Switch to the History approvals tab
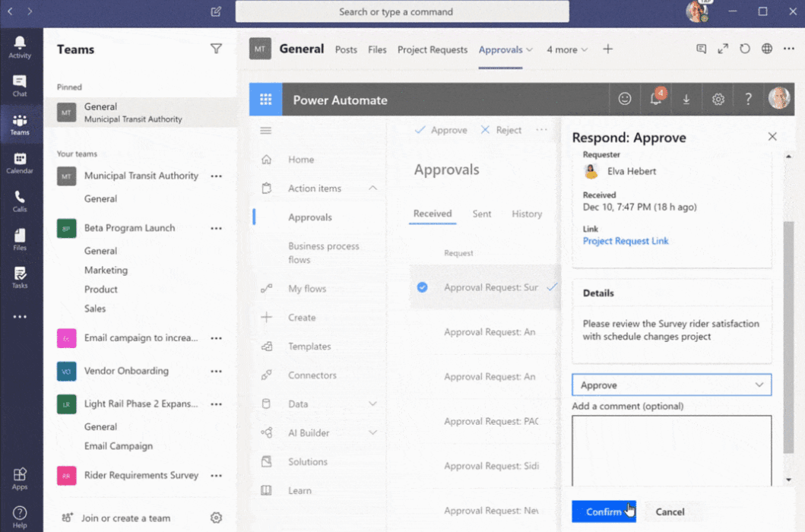Viewport: 805px width, 532px height. pyautogui.click(x=527, y=214)
